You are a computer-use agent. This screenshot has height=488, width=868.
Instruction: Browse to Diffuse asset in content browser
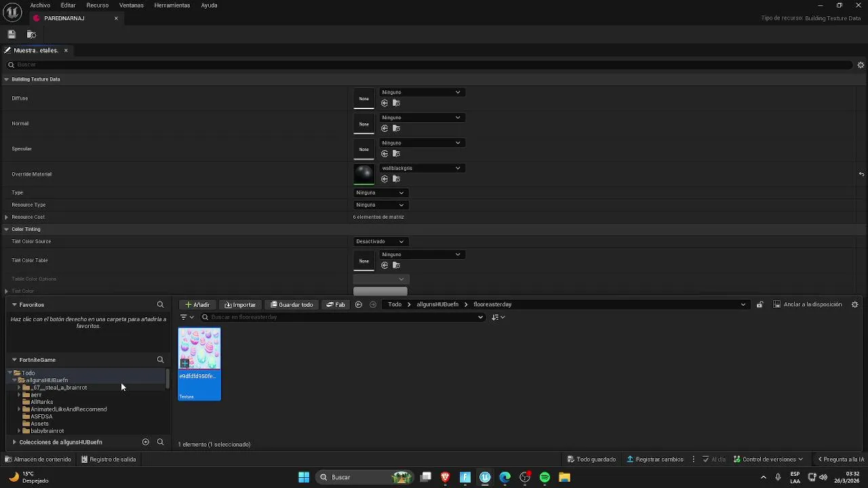[x=397, y=103]
